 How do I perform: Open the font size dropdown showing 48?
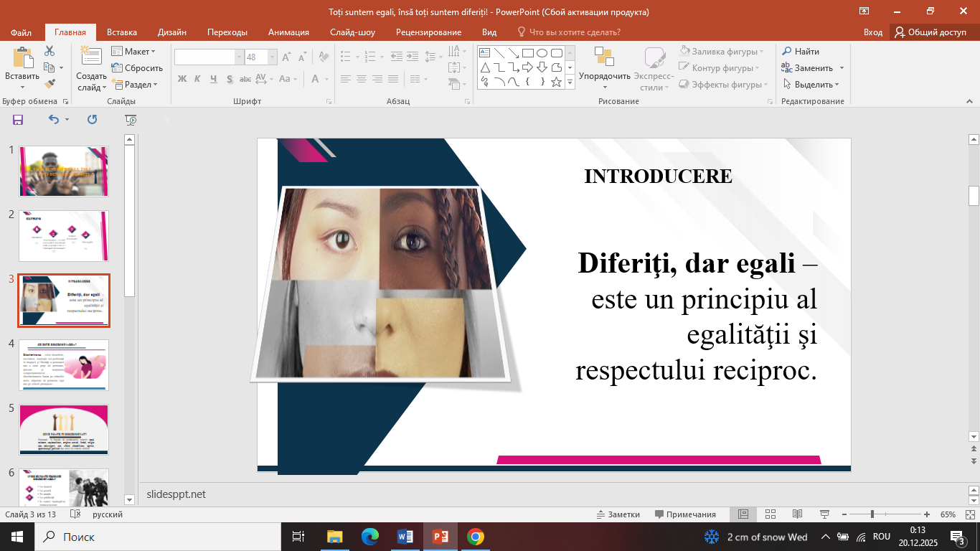coord(273,57)
